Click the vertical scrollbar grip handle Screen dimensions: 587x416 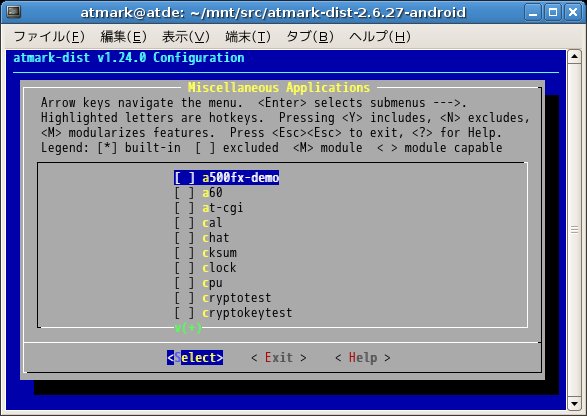(574, 230)
